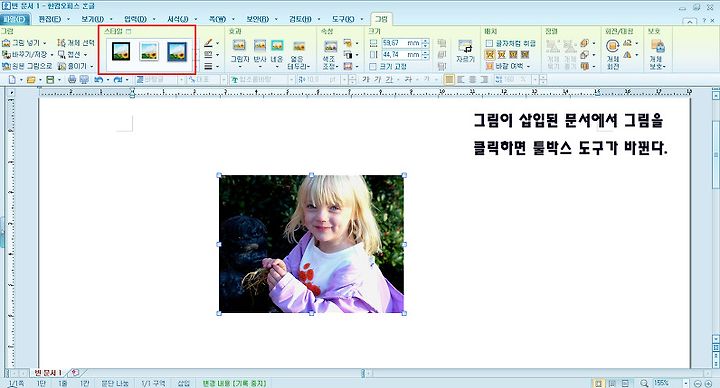
Task: Click 개체 선택 object select button
Action: (76, 43)
